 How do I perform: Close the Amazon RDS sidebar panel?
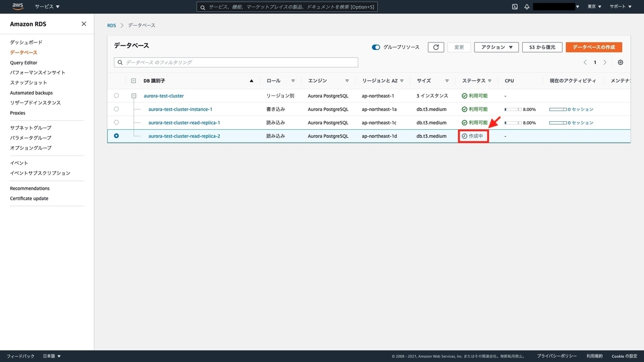click(x=84, y=24)
